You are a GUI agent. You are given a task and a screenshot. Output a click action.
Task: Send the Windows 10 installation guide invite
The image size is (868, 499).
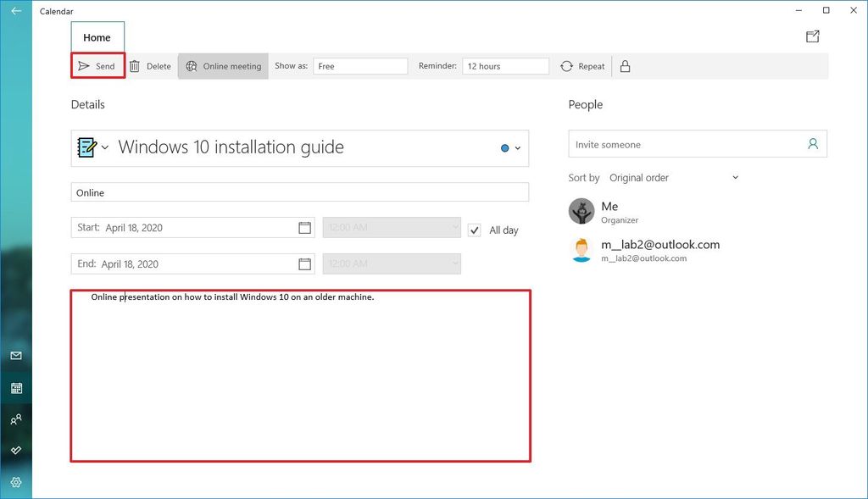(x=97, y=66)
